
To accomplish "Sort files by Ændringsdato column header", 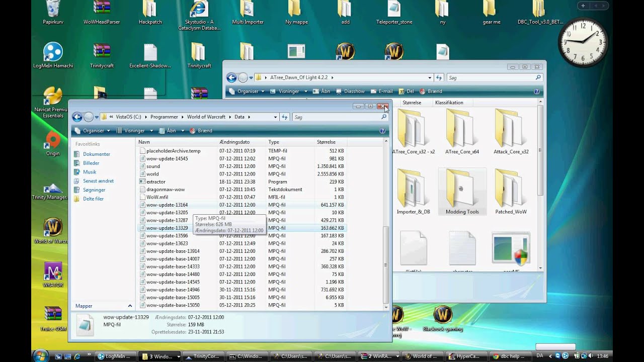I will click(242, 142).
